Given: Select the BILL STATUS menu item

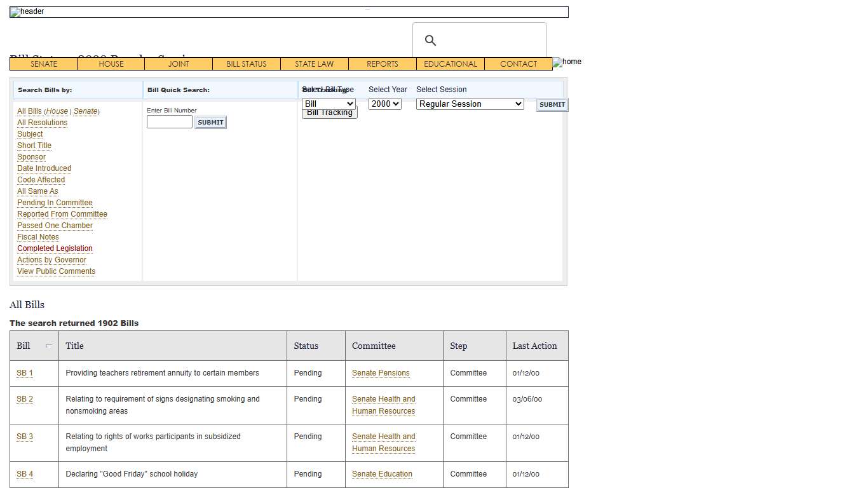Looking at the screenshot, I should pos(246,64).
